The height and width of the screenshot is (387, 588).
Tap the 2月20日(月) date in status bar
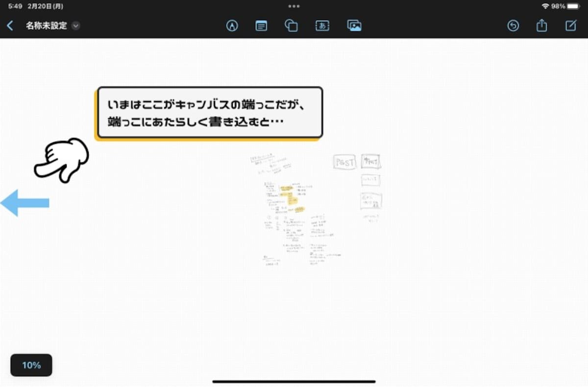coord(46,6)
